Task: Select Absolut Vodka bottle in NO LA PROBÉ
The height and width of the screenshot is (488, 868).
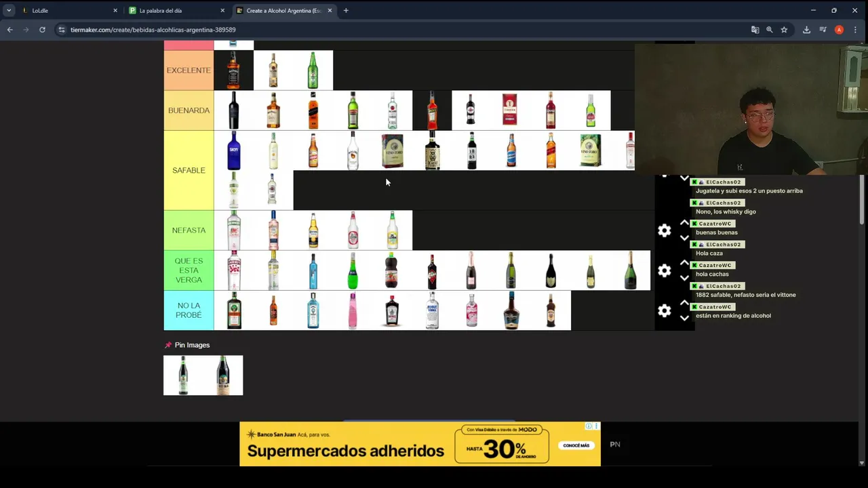Action: click(x=432, y=310)
